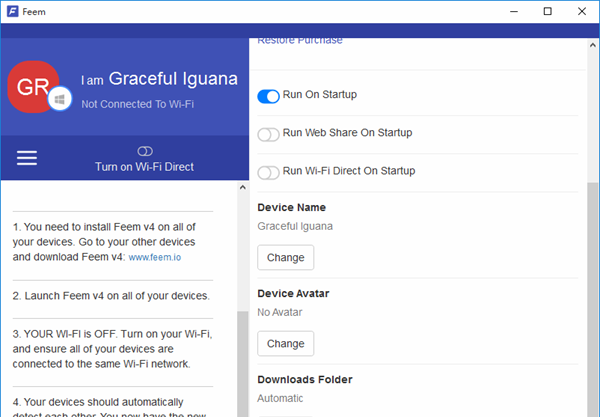Close the Feem window

pyautogui.click(x=582, y=11)
